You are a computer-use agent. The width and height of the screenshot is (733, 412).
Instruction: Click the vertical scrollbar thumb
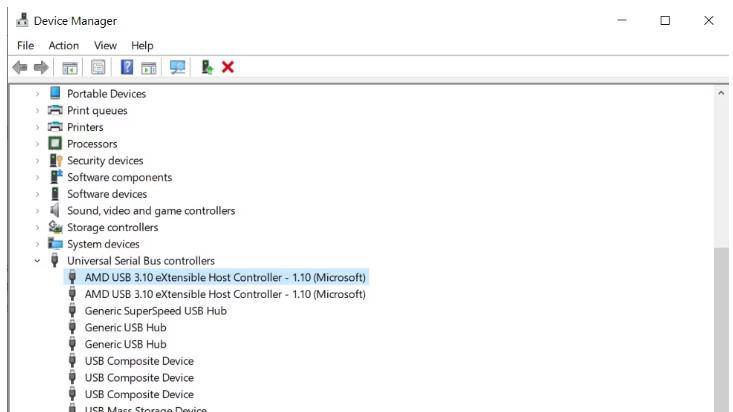[721, 330]
